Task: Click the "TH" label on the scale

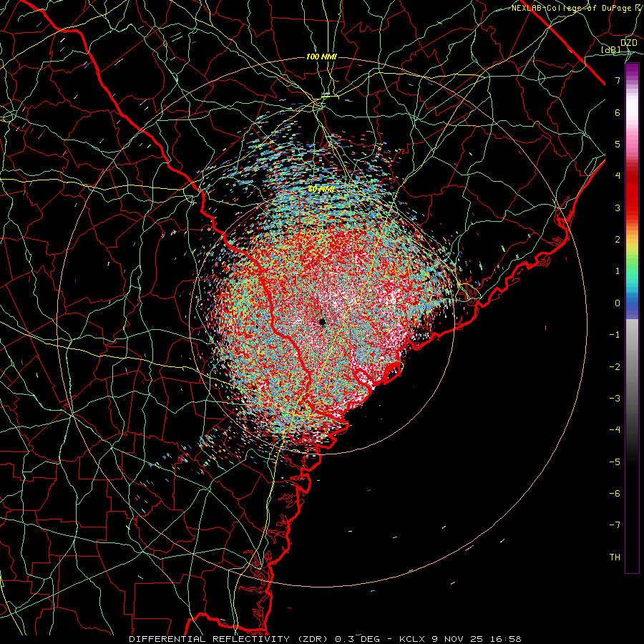Action: click(615, 557)
